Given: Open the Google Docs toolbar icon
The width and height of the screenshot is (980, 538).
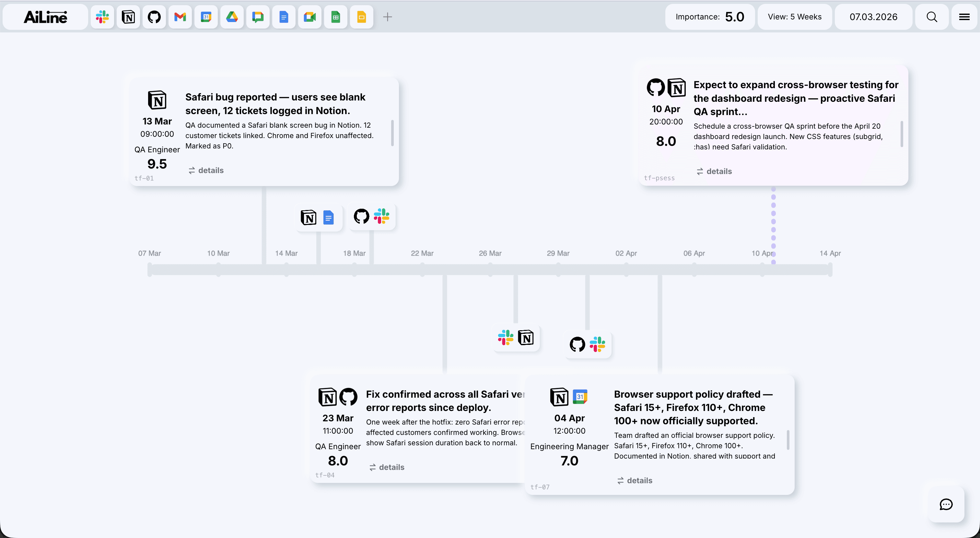Looking at the screenshot, I should 284,17.
